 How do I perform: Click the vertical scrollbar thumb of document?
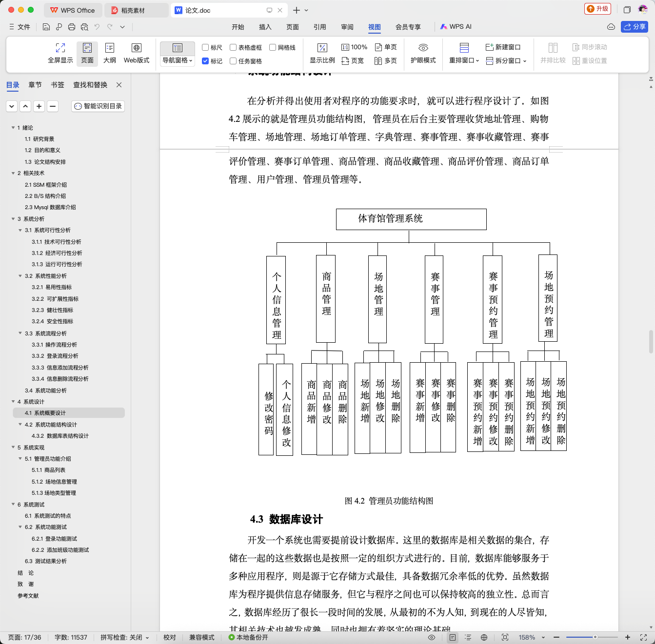pyautogui.click(x=651, y=341)
